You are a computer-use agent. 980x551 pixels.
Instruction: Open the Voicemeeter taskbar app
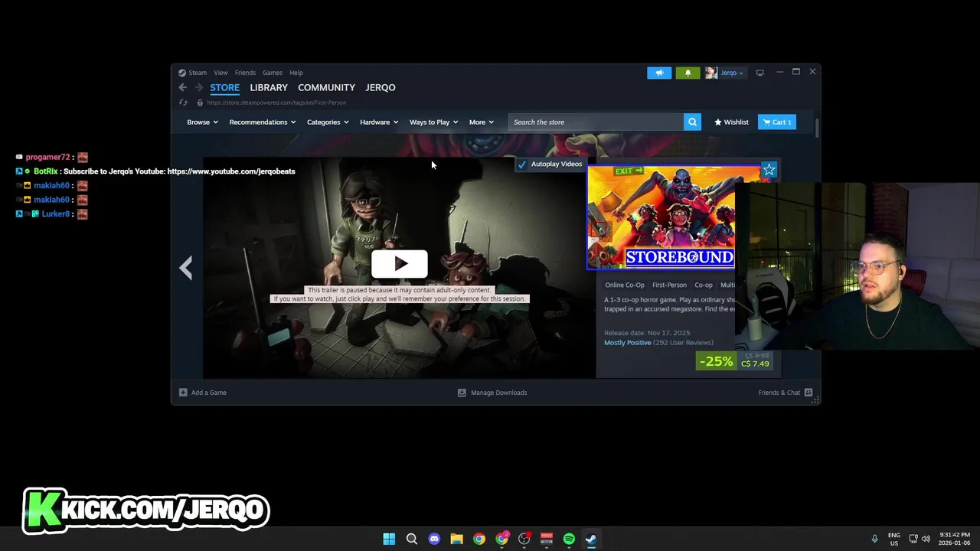click(x=547, y=539)
